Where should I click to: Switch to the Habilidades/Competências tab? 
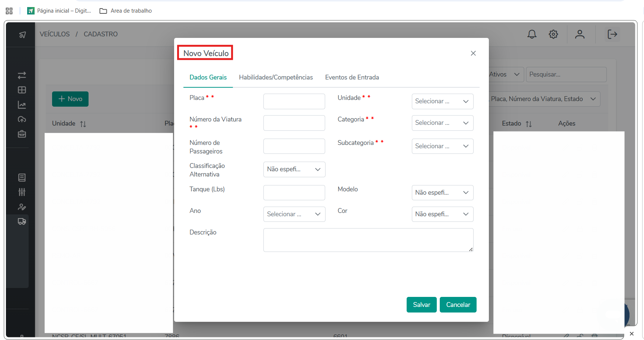[276, 77]
